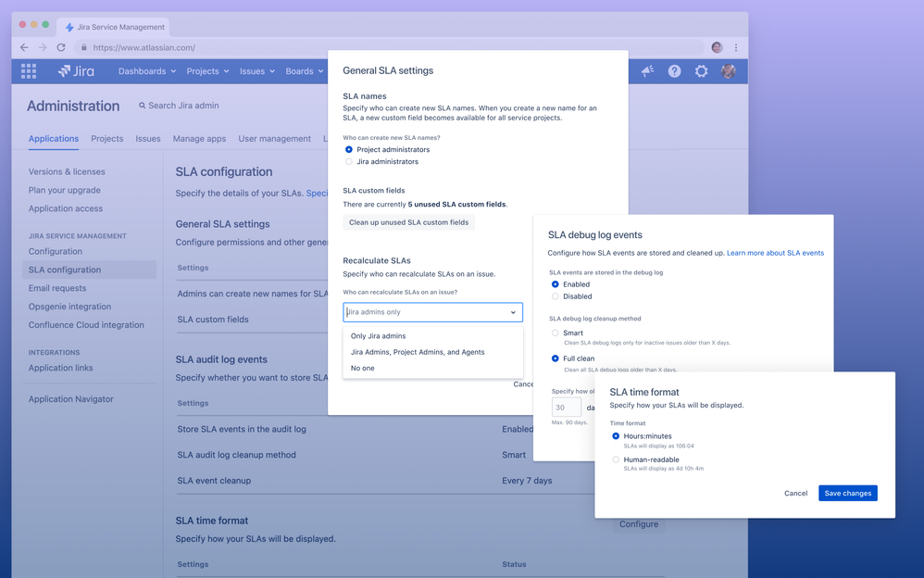Viewport: 924px width, 578px height.
Task: Open the help question mark icon
Action: (x=674, y=71)
